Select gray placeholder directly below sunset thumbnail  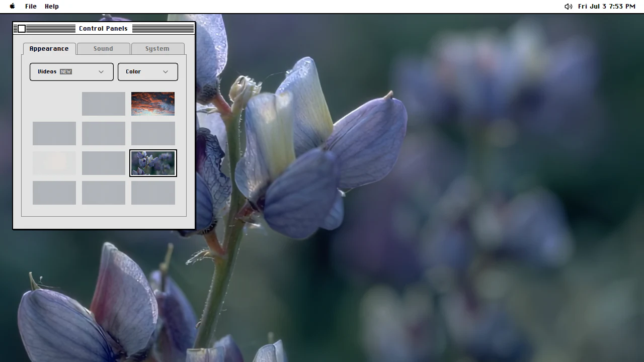pyautogui.click(x=153, y=133)
